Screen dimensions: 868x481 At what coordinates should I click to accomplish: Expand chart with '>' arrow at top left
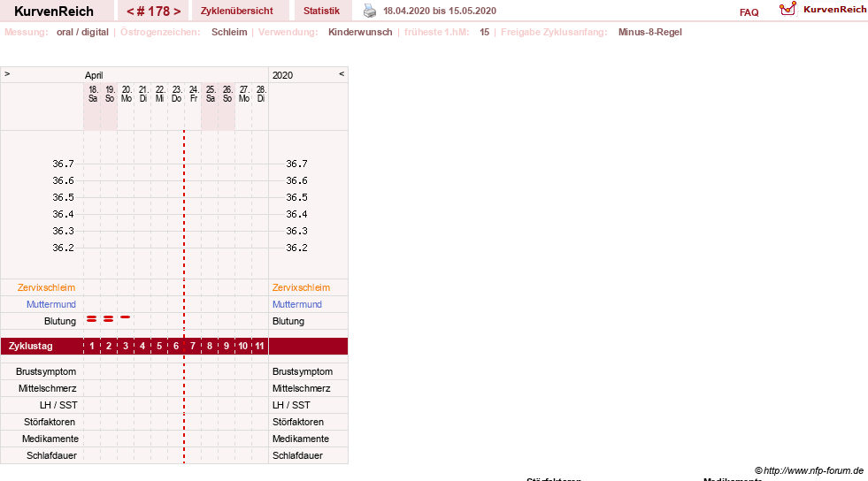[x=7, y=73]
